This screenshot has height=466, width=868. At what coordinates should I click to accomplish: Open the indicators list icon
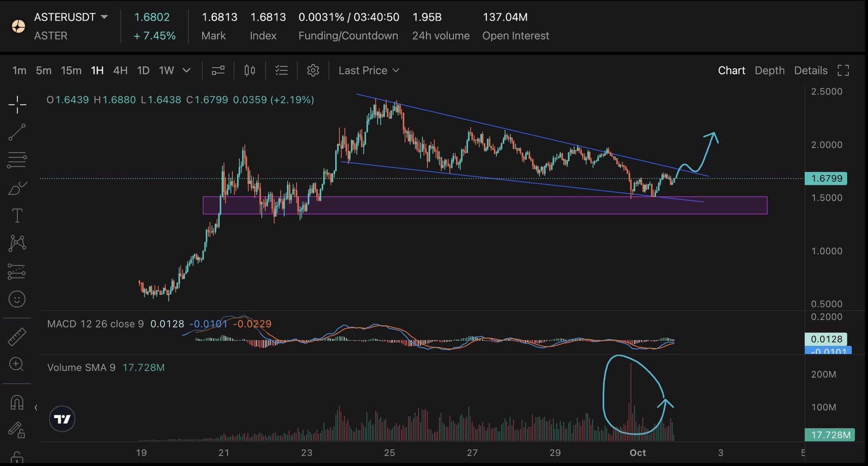(281, 70)
